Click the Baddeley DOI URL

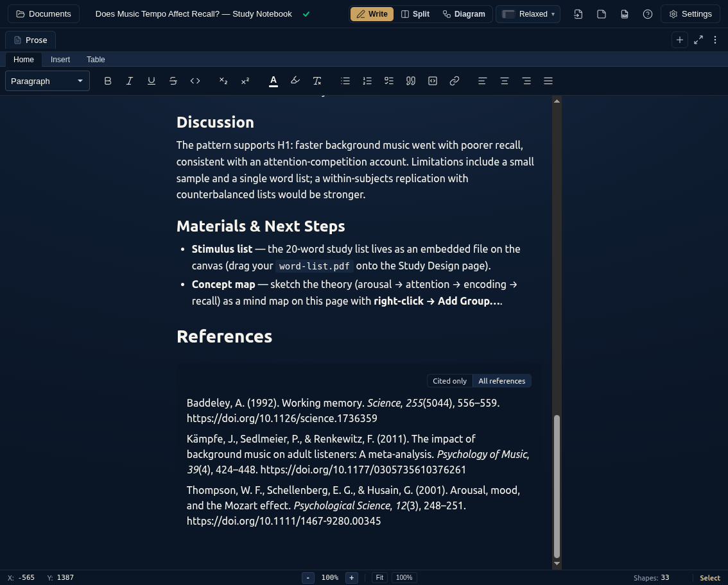282,418
